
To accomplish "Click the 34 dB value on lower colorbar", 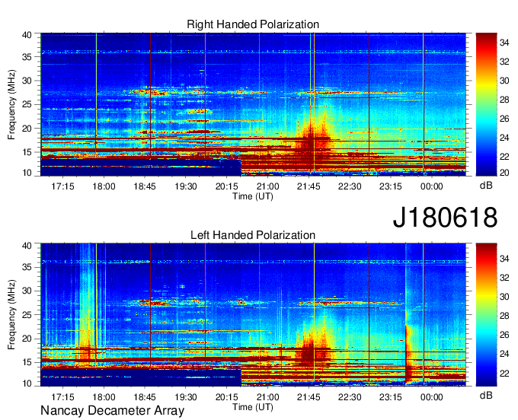I will [504, 259].
